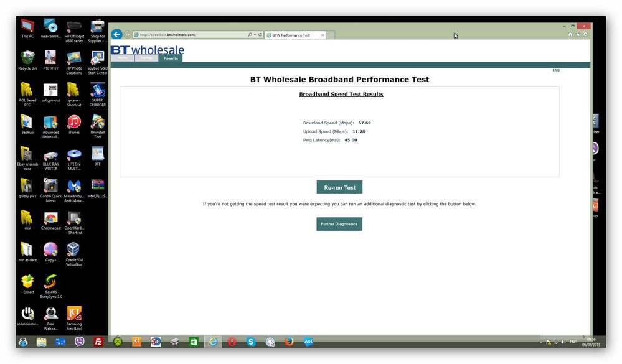Open iTunes desktop icon
The image size is (622, 364).
pos(74,124)
